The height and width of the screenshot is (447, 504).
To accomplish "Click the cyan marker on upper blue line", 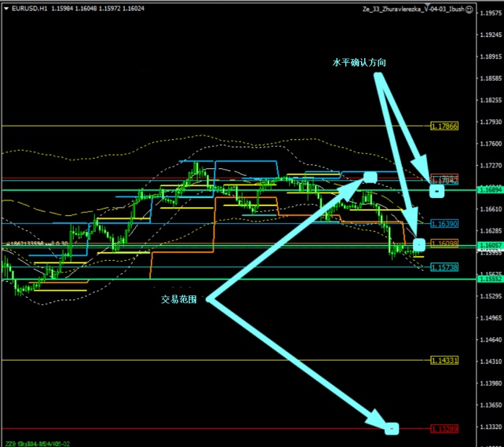I will 371,178.
